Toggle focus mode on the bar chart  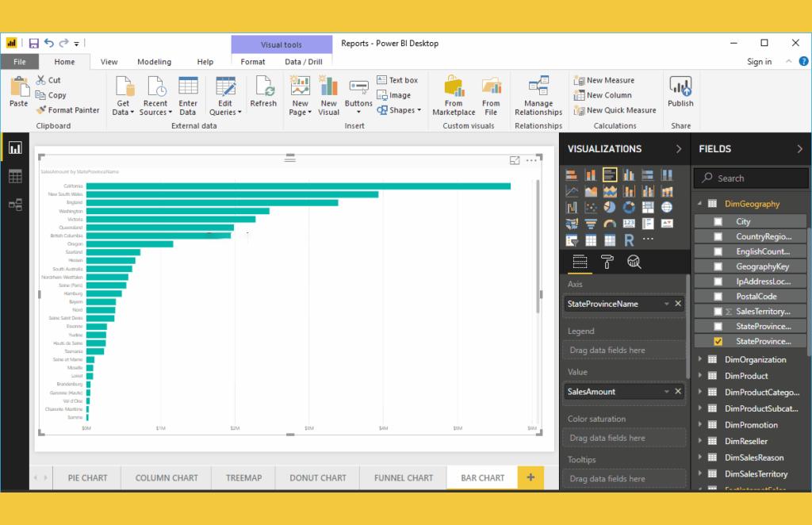(x=514, y=160)
